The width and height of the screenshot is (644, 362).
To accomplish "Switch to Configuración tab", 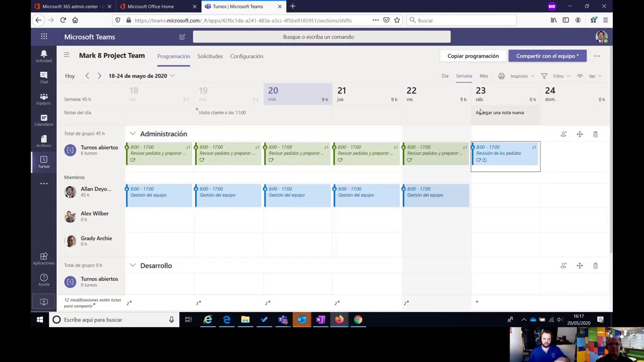I will 247,56.
